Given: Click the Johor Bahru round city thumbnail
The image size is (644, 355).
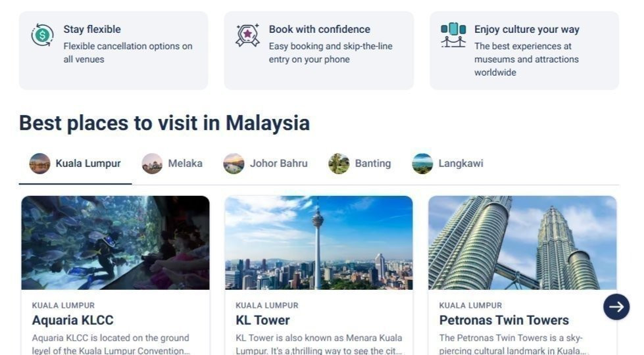Looking at the screenshot, I should pos(234,163).
